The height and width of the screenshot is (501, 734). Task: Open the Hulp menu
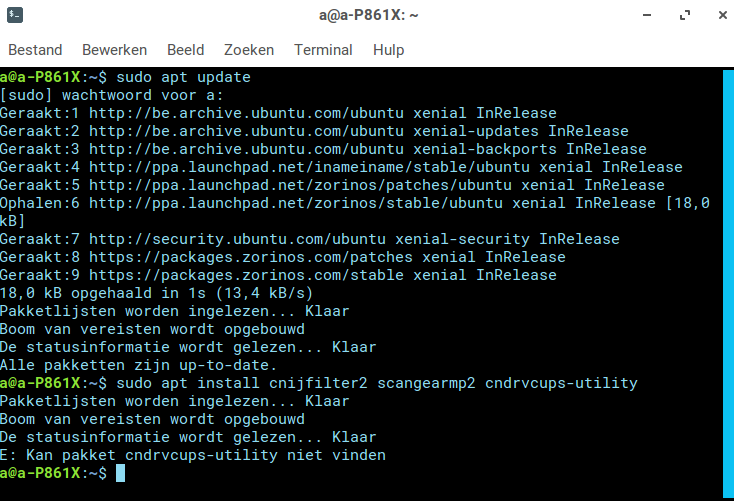(389, 50)
